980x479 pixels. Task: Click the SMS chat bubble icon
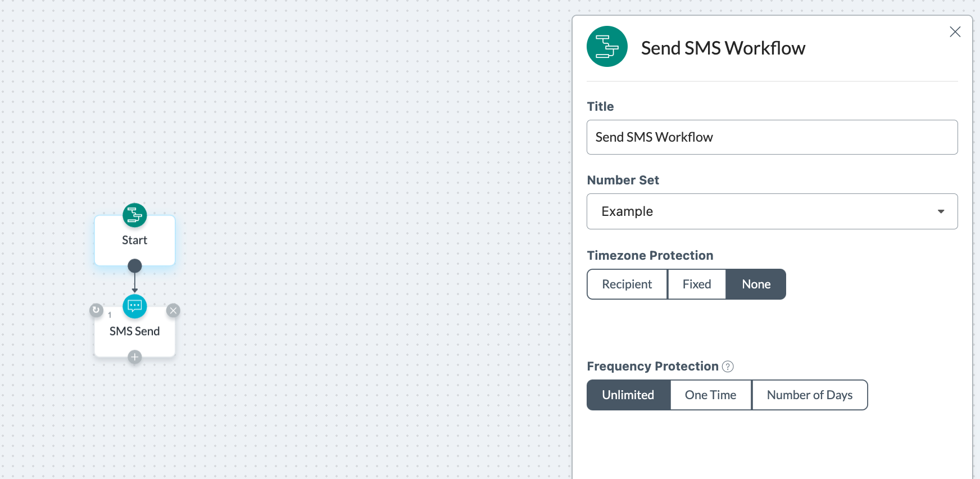(x=135, y=306)
